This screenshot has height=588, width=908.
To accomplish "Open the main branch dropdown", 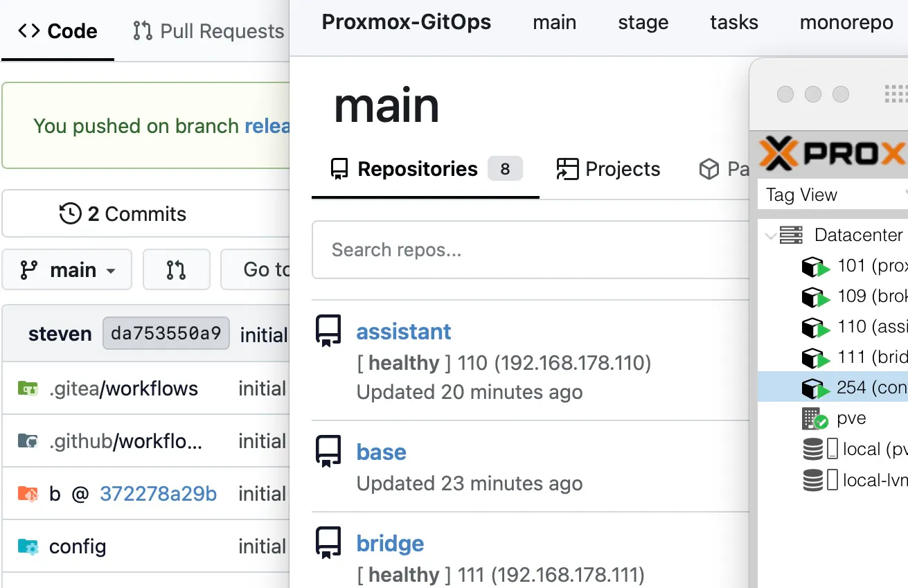I will [x=66, y=269].
